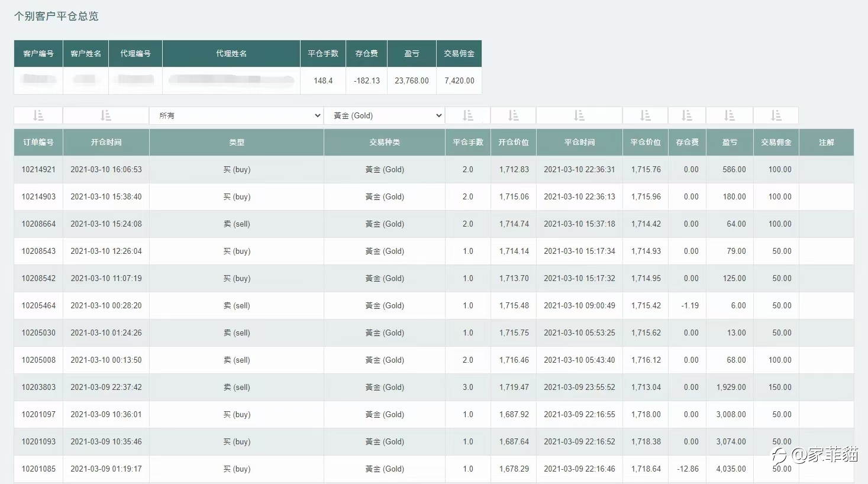Select order number 10201093
This screenshot has width=868, height=484.
(38, 441)
